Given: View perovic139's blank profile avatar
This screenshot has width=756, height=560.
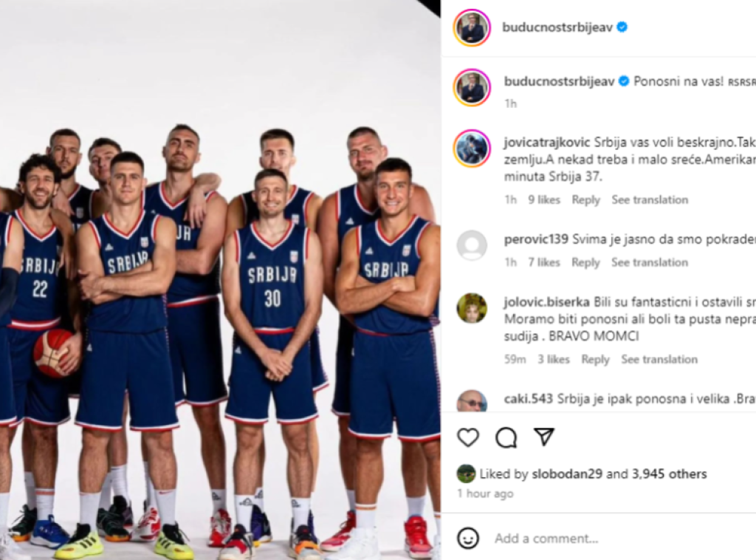Looking at the screenshot, I should pyautogui.click(x=472, y=245).
